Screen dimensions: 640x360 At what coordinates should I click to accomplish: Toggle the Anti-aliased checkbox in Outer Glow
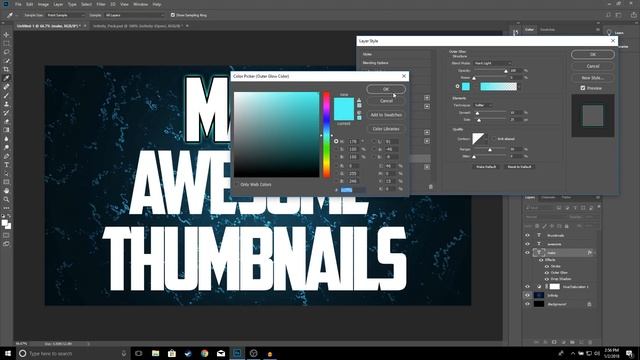pyautogui.click(x=493, y=139)
